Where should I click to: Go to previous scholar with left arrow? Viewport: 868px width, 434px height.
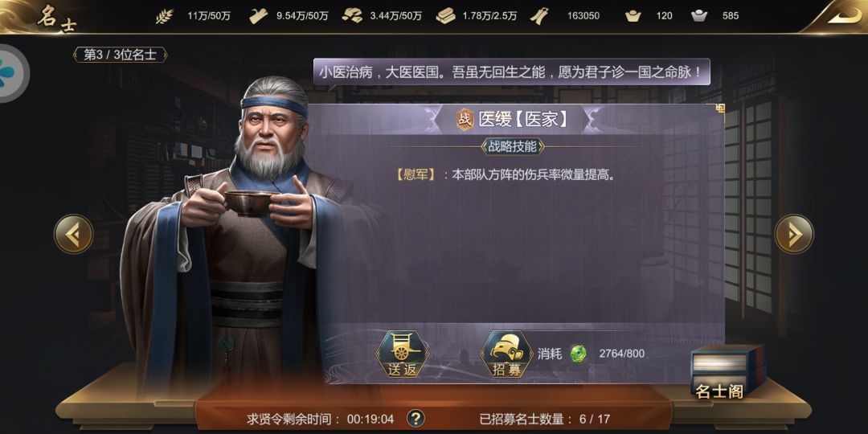point(74,234)
